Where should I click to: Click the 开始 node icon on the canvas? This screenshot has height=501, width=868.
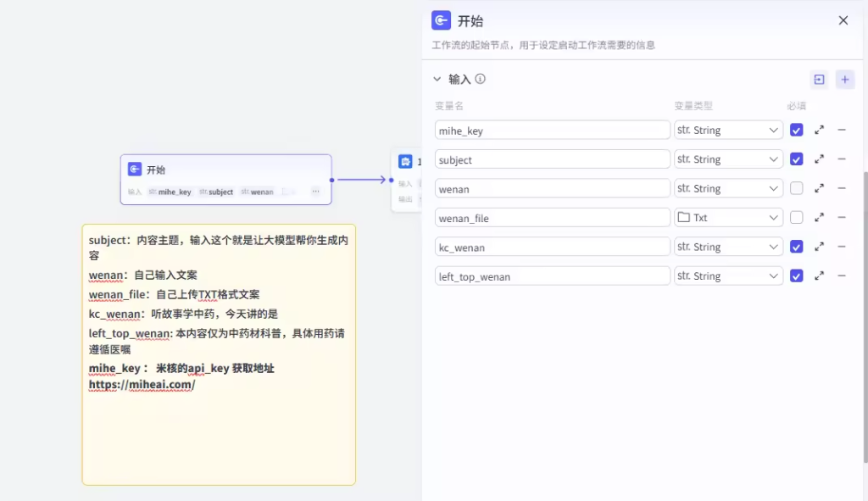coord(134,170)
